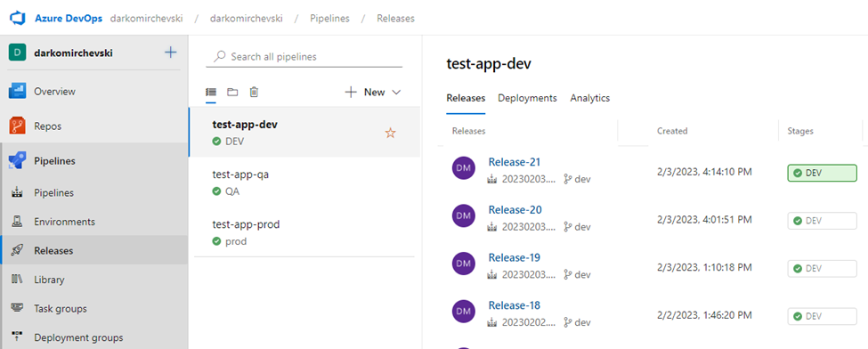
Task: Open Release-18
Action: [515, 305]
